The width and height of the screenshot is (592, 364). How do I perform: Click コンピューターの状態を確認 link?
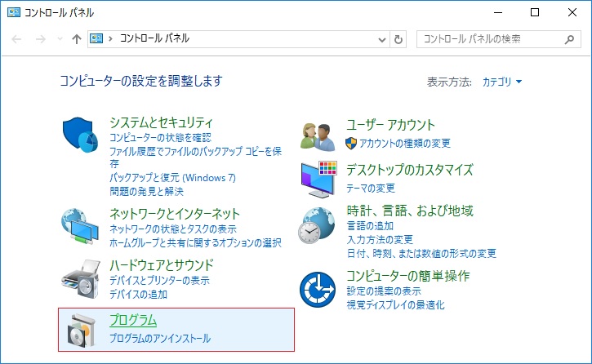pyautogui.click(x=161, y=138)
